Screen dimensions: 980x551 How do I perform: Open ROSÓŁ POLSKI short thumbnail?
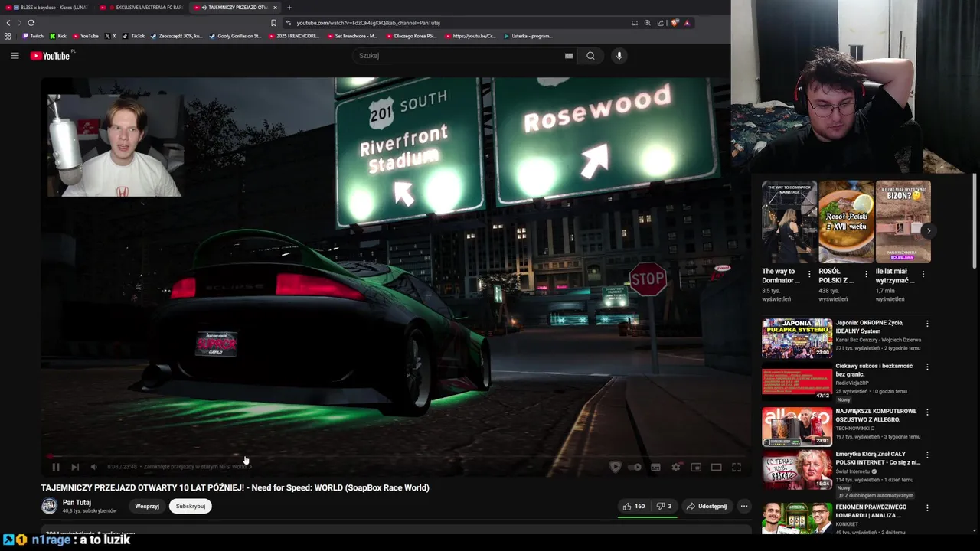click(x=846, y=222)
